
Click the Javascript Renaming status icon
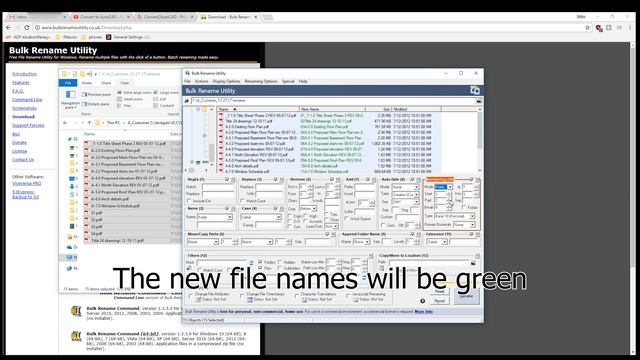coord(356,300)
